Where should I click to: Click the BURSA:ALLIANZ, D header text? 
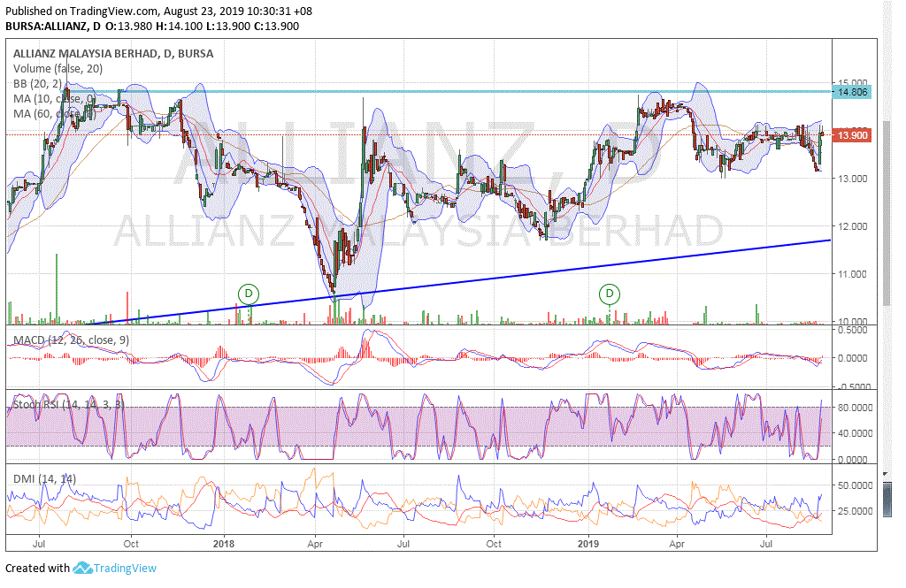52,26
